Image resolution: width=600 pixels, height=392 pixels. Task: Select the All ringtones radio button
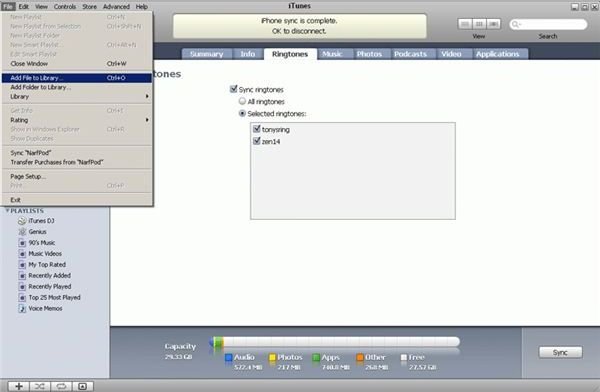coord(242,101)
